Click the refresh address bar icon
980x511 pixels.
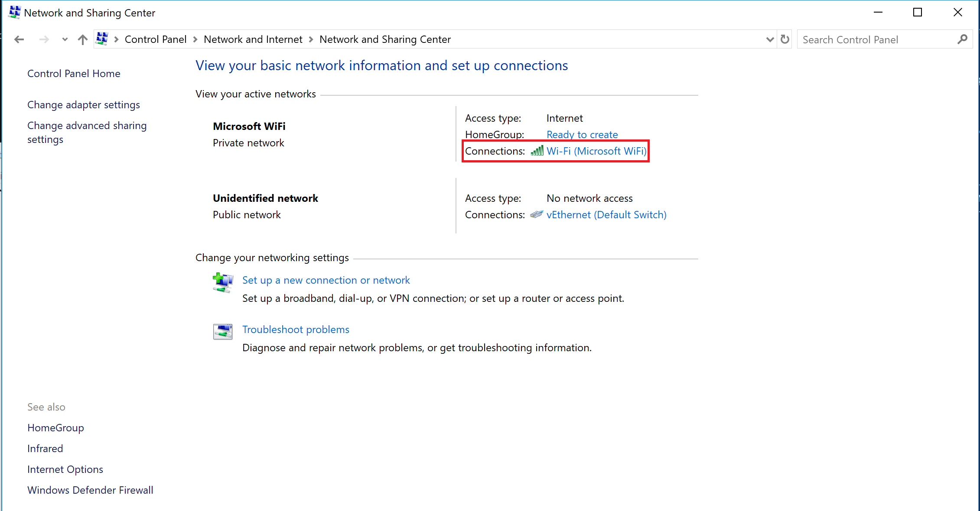click(x=785, y=39)
